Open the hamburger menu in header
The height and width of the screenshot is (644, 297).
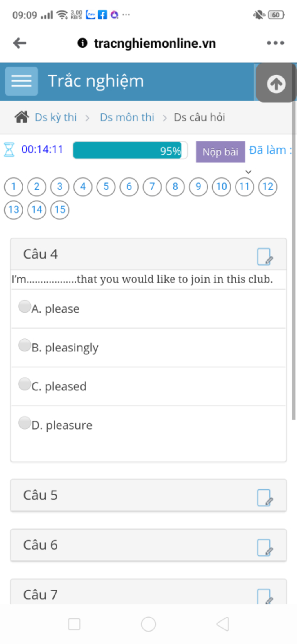pos(21,81)
